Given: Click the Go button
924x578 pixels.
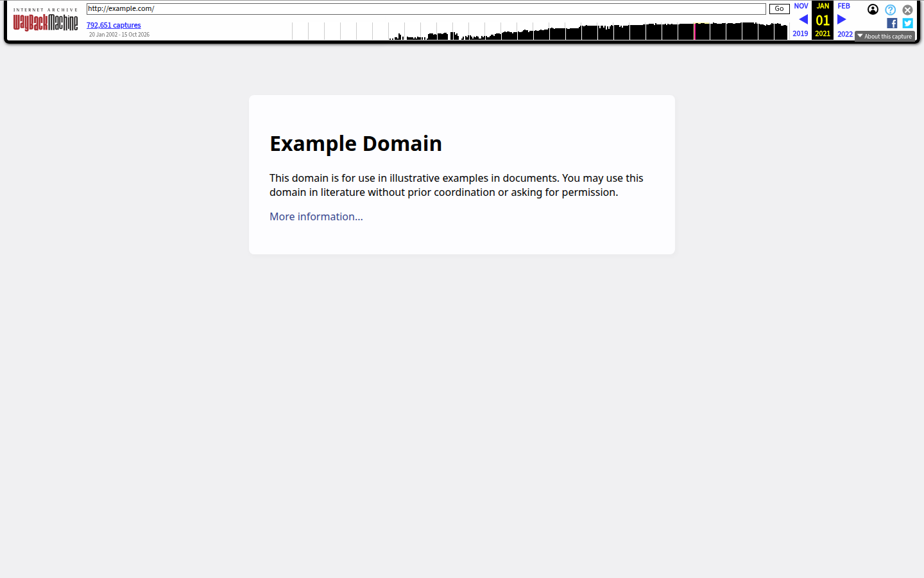Looking at the screenshot, I should tap(779, 9).
